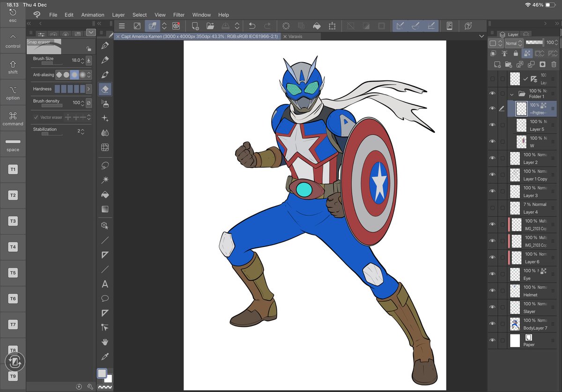The image size is (562, 392).
Task: Select the Pencil tool
Action: 105,60
